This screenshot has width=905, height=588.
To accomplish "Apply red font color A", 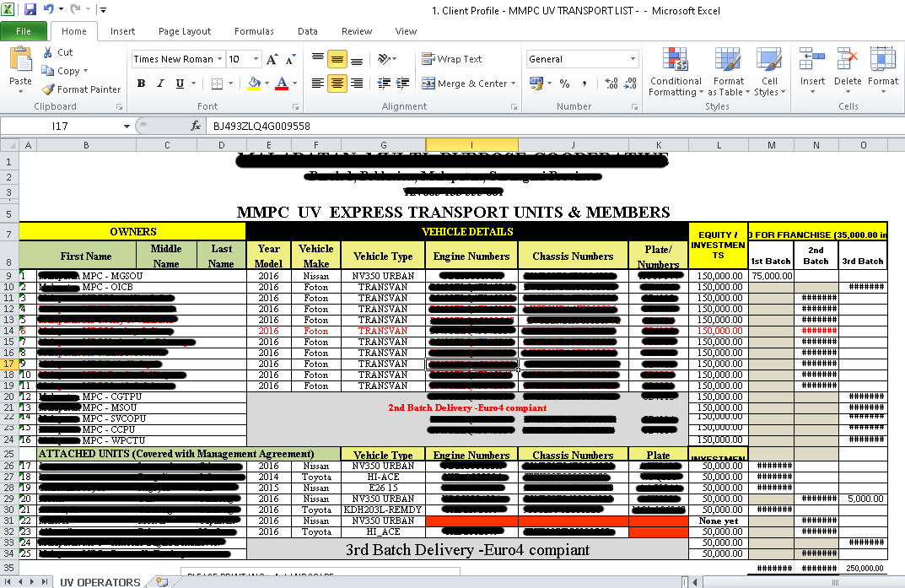I will click(x=282, y=84).
